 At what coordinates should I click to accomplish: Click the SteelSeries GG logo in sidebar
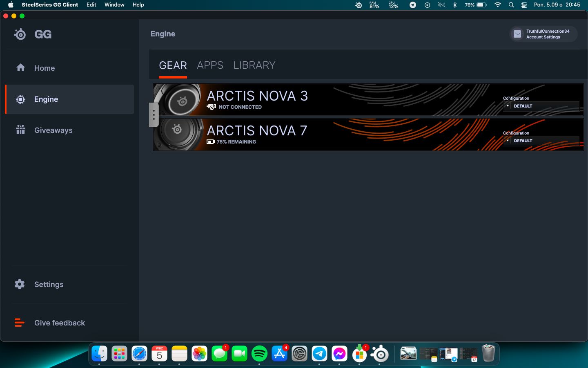(20, 34)
